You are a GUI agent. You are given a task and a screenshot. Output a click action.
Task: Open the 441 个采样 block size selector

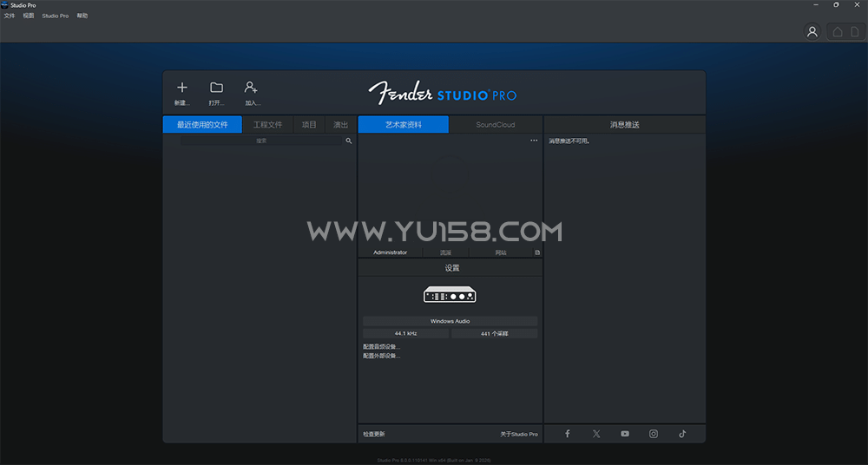[x=495, y=334]
